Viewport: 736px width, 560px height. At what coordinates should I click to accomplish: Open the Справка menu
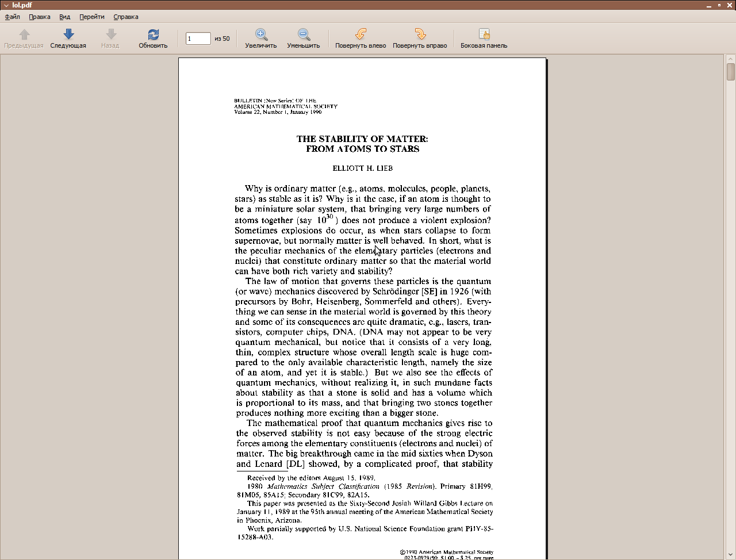126,17
